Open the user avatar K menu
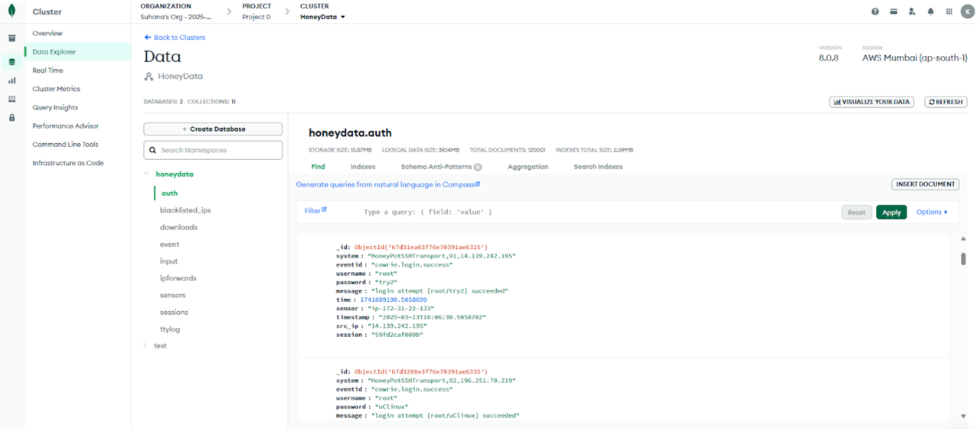Viewport: 980px width, 429px height. click(968, 11)
